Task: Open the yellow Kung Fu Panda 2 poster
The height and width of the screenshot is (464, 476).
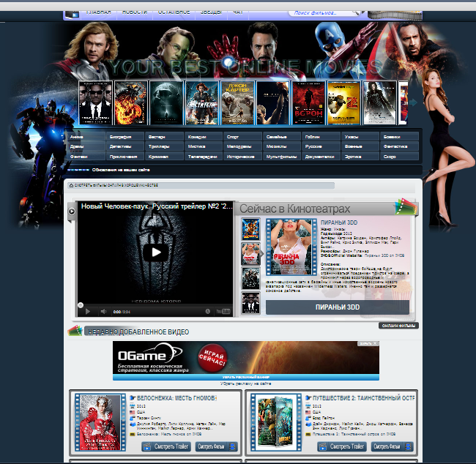Action: point(344,103)
